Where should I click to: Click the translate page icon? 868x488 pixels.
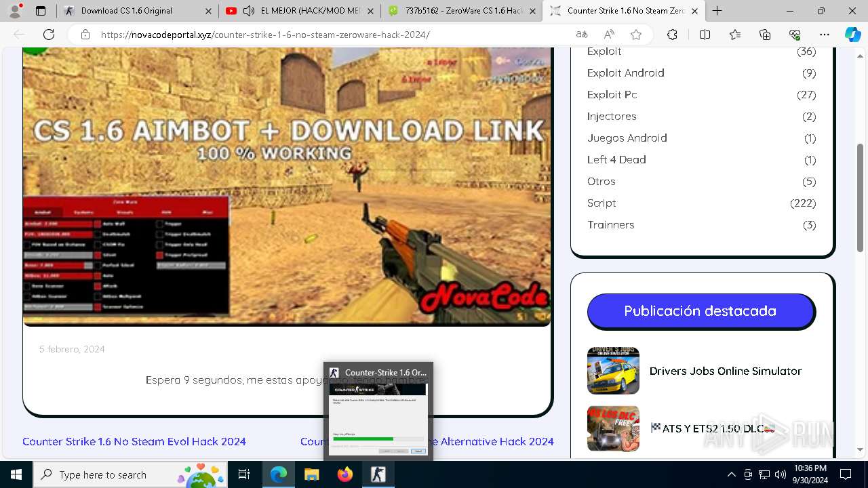[x=582, y=35]
